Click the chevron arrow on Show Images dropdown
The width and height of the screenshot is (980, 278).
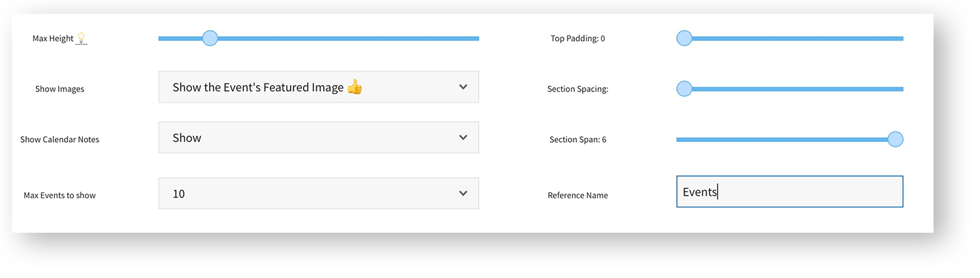[463, 87]
